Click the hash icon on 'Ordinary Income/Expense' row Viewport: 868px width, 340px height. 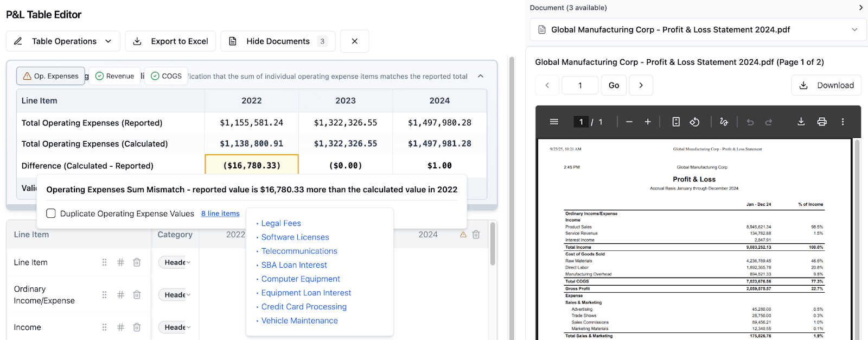click(120, 295)
